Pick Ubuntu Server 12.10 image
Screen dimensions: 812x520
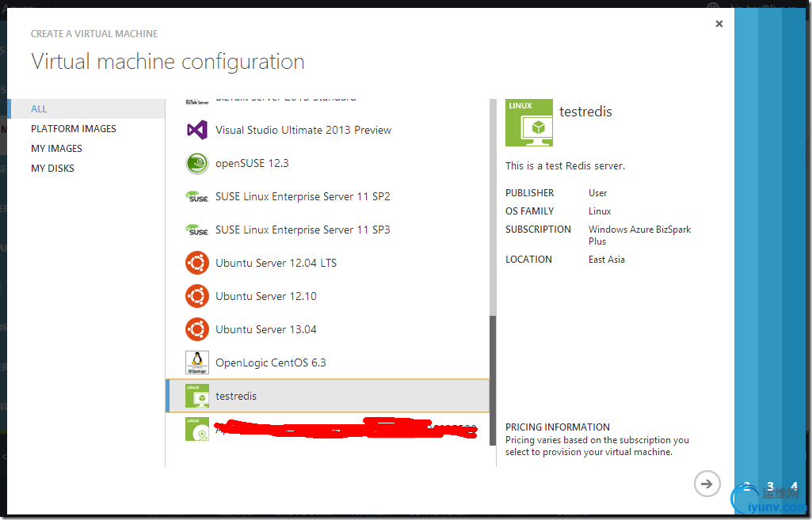327,296
